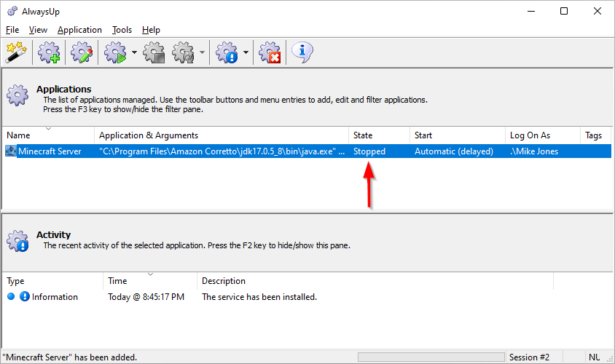Start the application with green play icon
615x364 pixels.
tap(115, 52)
